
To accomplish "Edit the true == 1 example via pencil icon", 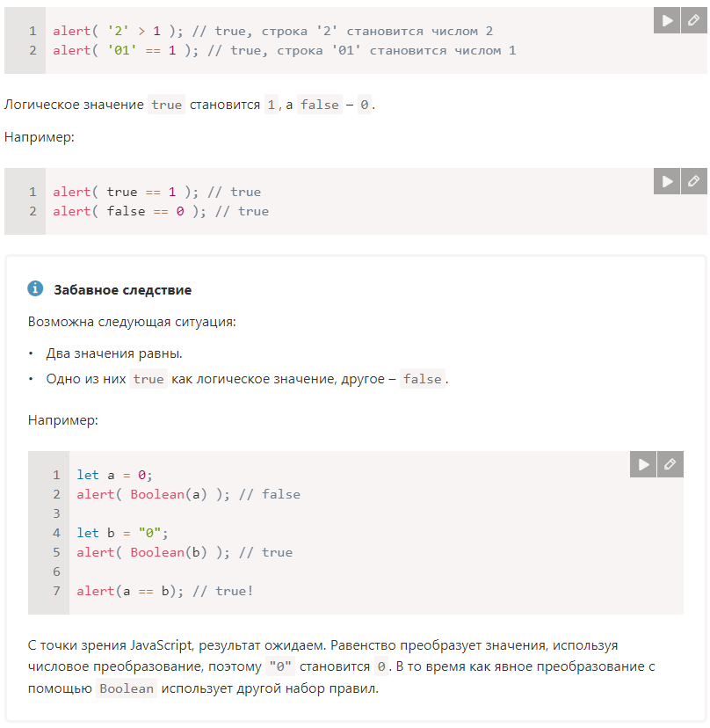I will click(x=693, y=181).
